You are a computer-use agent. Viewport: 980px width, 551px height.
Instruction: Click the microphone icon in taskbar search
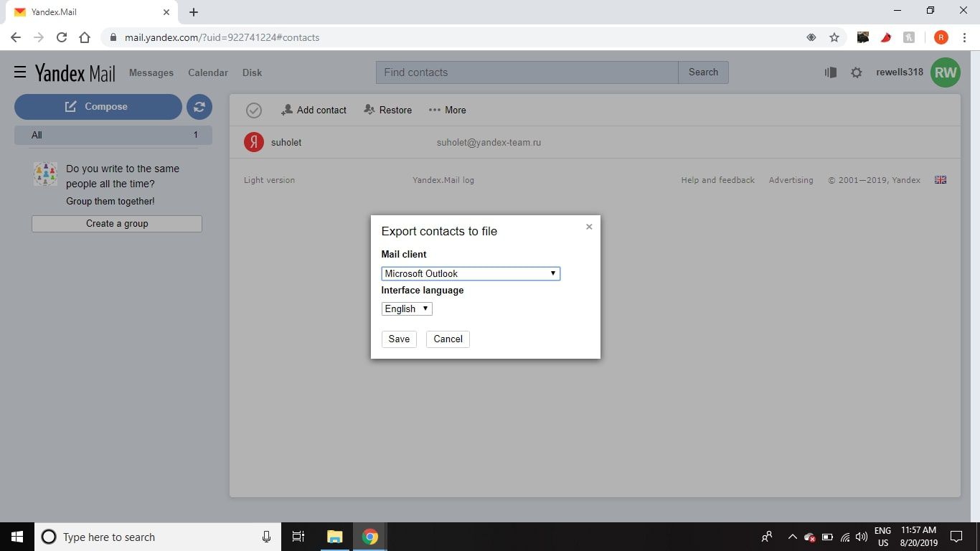pyautogui.click(x=266, y=537)
